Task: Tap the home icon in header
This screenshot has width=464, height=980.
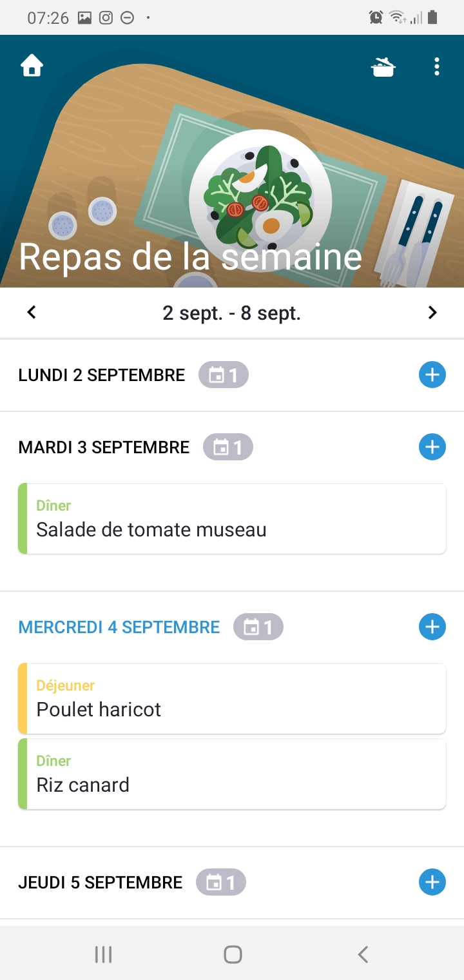Action: 32,66
